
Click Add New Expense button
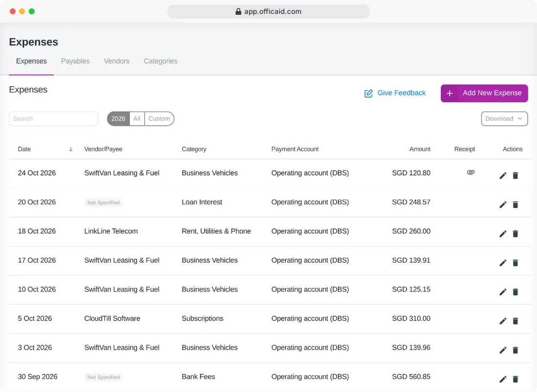(x=484, y=93)
